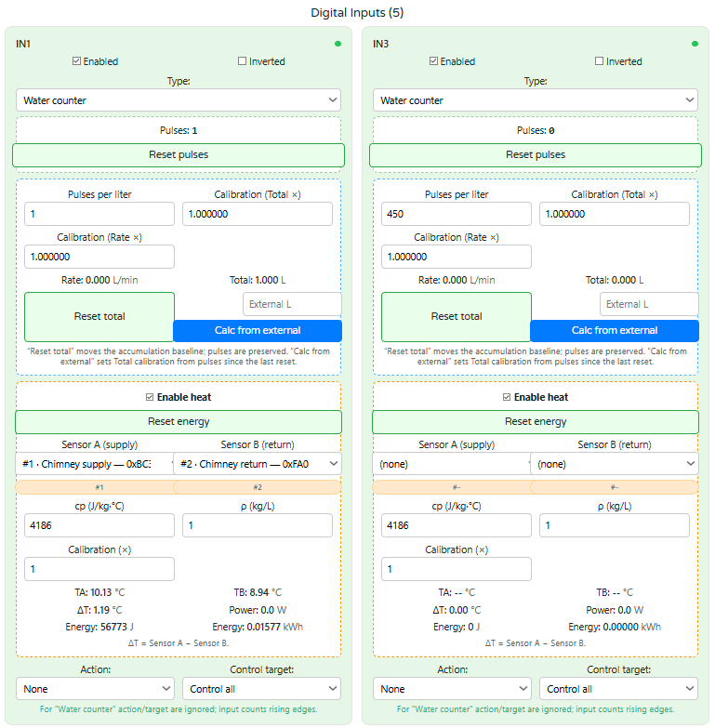Click IN1 ΔT: 1.19 °C reading

99,610
